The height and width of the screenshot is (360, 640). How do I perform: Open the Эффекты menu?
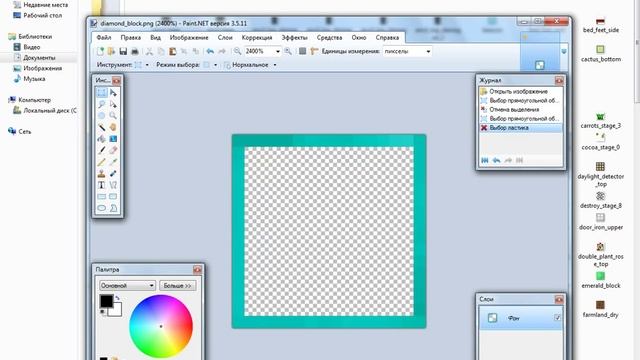[x=294, y=38]
